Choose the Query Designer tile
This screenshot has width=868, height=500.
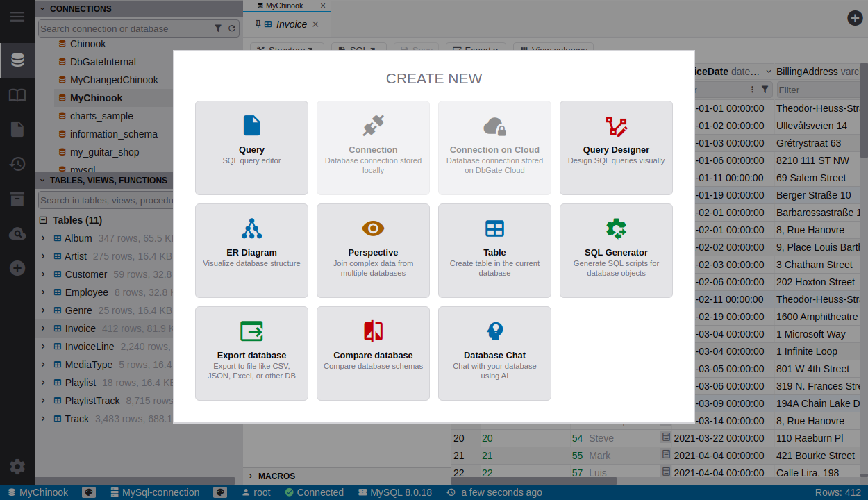(616, 148)
